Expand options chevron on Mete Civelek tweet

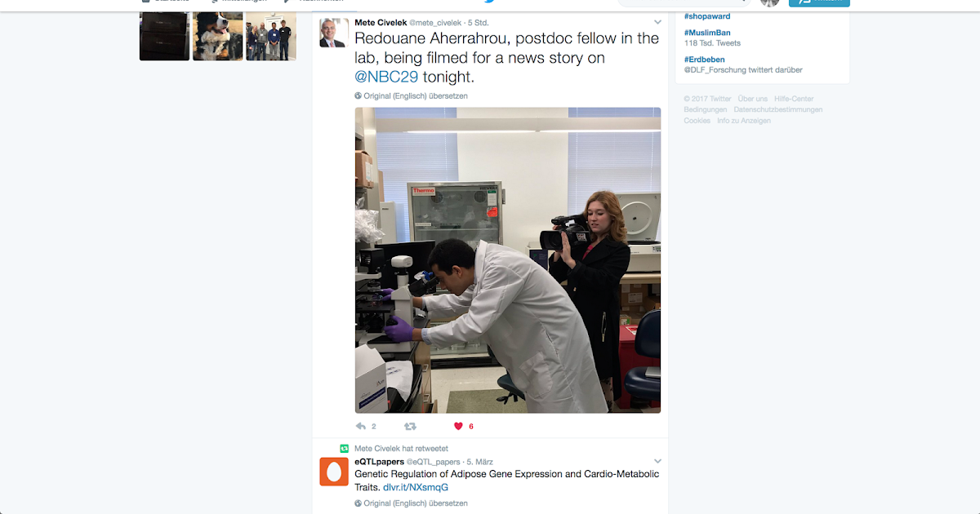657,22
